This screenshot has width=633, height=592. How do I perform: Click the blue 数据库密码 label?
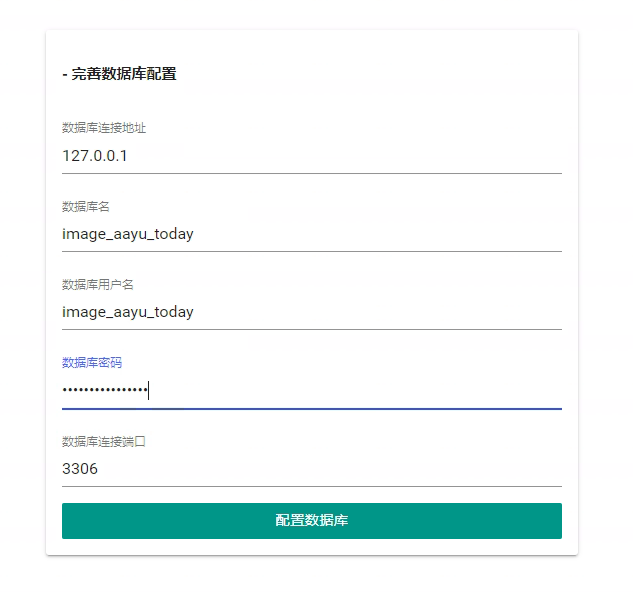click(91, 362)
